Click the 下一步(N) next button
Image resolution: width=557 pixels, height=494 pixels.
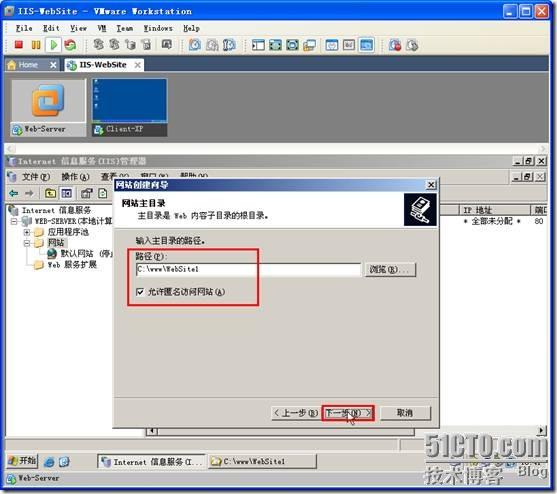pos(348,413)
